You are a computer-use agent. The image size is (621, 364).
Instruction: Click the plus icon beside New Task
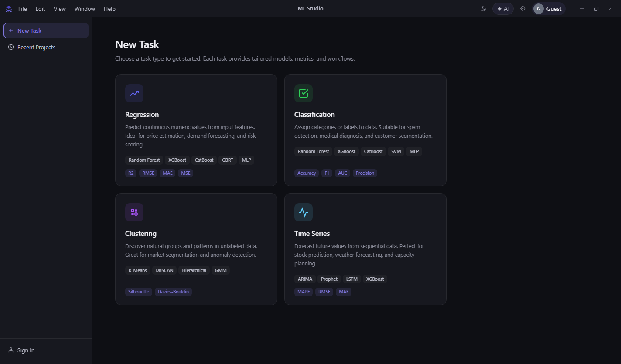[11, 31]
